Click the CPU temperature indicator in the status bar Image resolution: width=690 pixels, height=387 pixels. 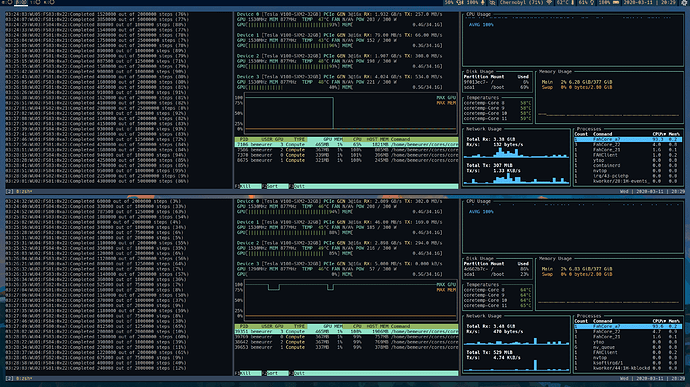point(565,3)
